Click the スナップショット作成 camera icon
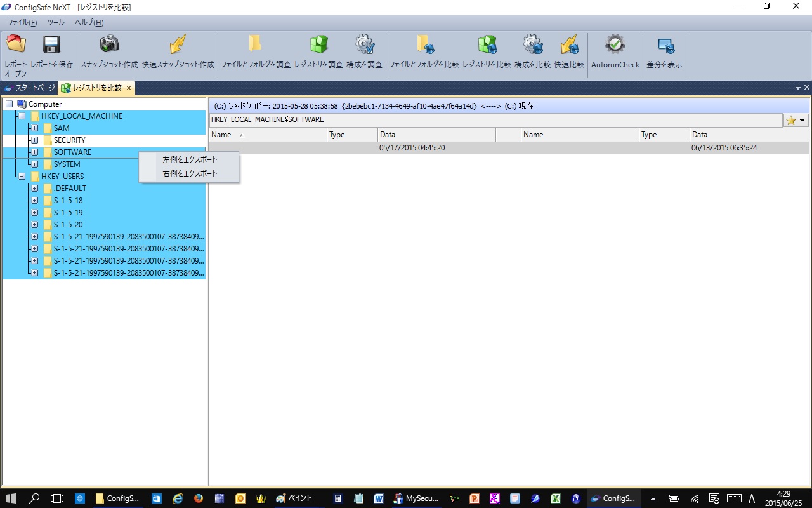 [109, 44]
